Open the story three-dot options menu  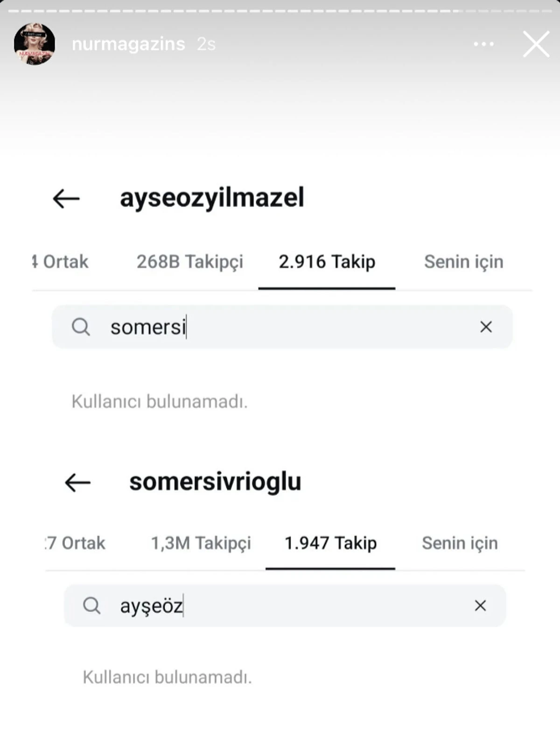click(x=483, y=44)
